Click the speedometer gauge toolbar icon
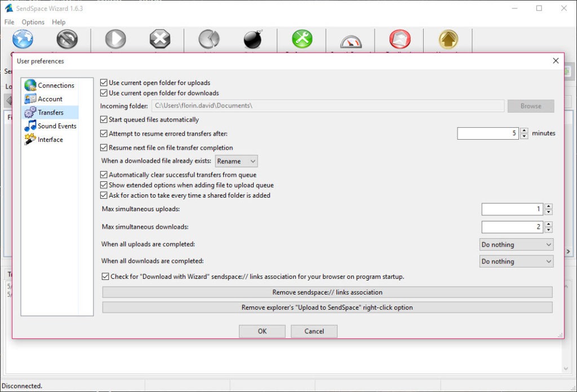Viewport: 577px width, 392px height. [351, 41]
